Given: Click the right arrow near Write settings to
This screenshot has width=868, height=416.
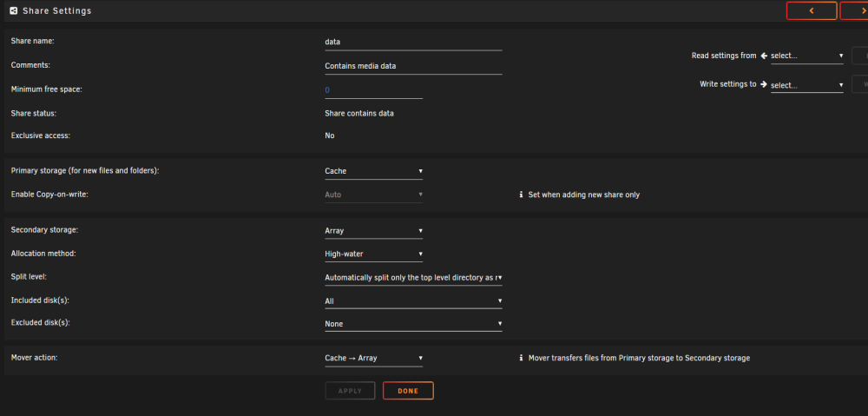Looking at the screenshot, I should (764, 84).
